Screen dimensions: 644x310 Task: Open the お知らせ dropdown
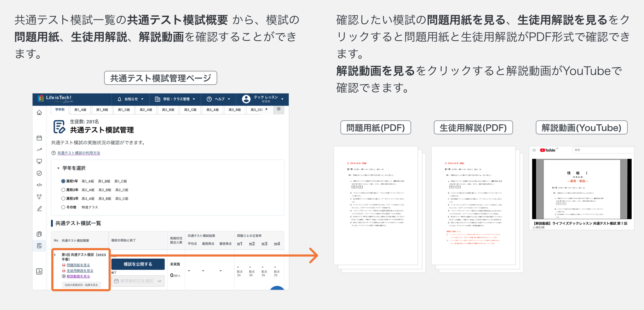point(131,99)
